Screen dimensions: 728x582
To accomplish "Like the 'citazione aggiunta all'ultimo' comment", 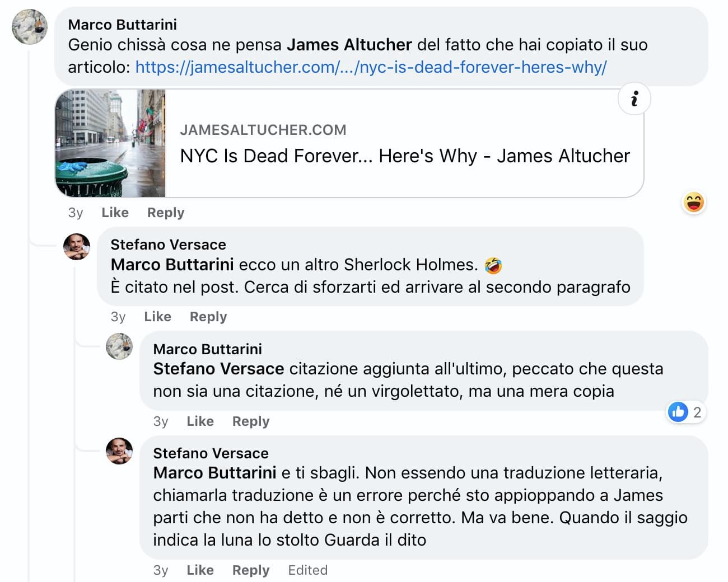I will 200,421.
